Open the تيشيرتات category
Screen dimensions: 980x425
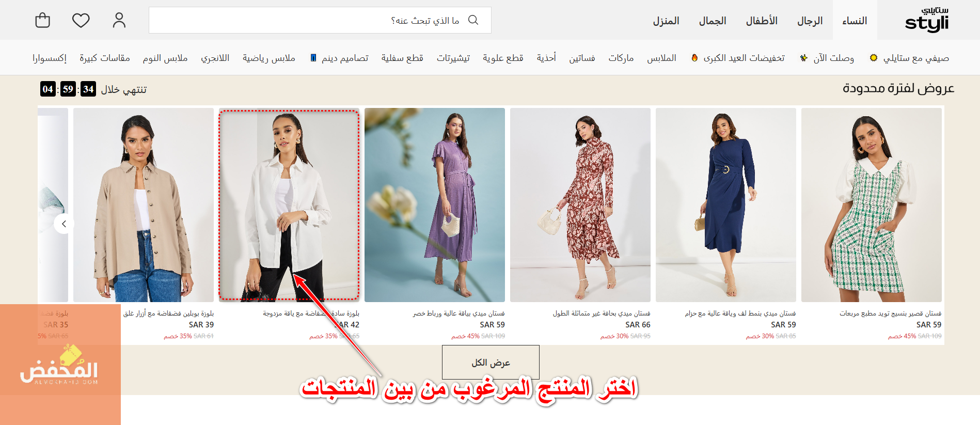(x=453, y=58)
